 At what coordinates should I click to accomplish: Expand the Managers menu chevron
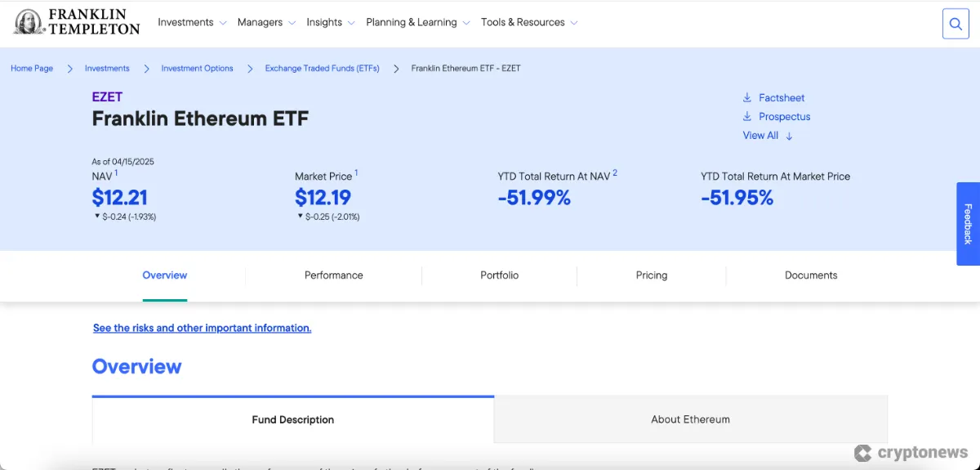tap(292, 23)
